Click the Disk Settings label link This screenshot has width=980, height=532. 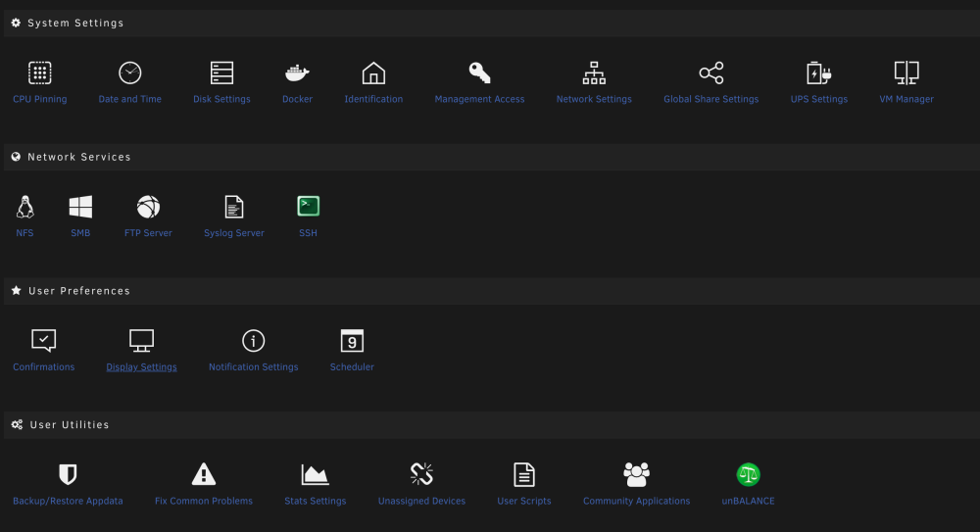click(221, 99)
